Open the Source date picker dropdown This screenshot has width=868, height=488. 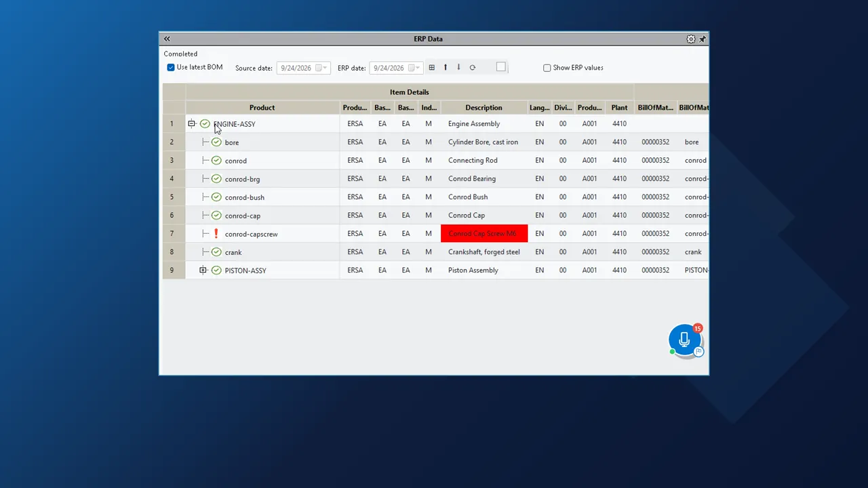pyautogui.click(x=325, y=68)
